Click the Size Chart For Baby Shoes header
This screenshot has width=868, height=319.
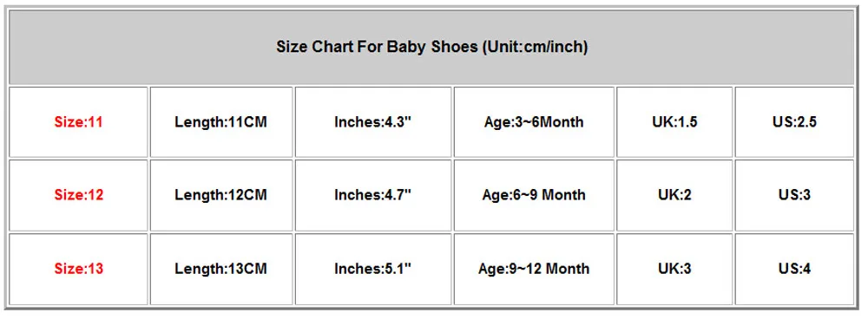click(431, 48)
